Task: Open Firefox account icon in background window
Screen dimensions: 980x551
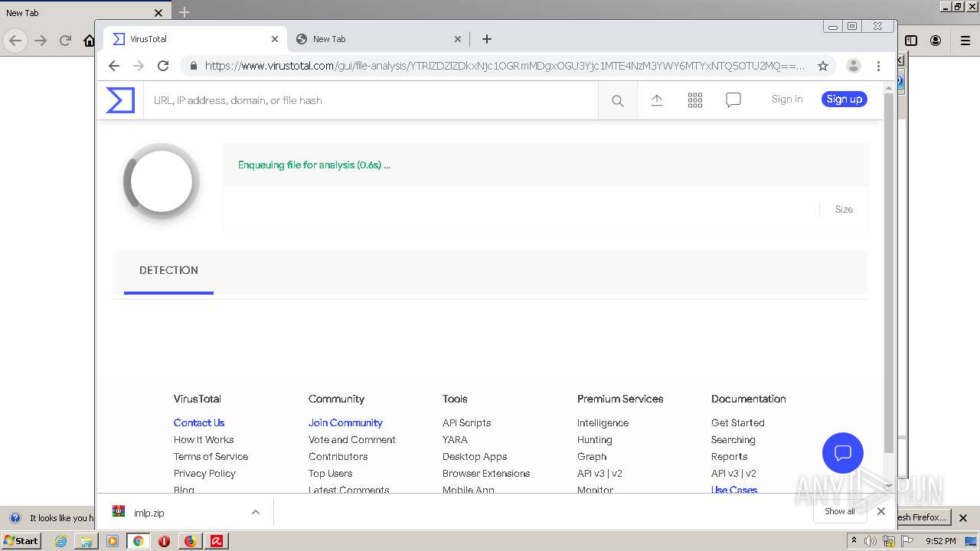Action: pyautogui.click(x=936, y=41)
